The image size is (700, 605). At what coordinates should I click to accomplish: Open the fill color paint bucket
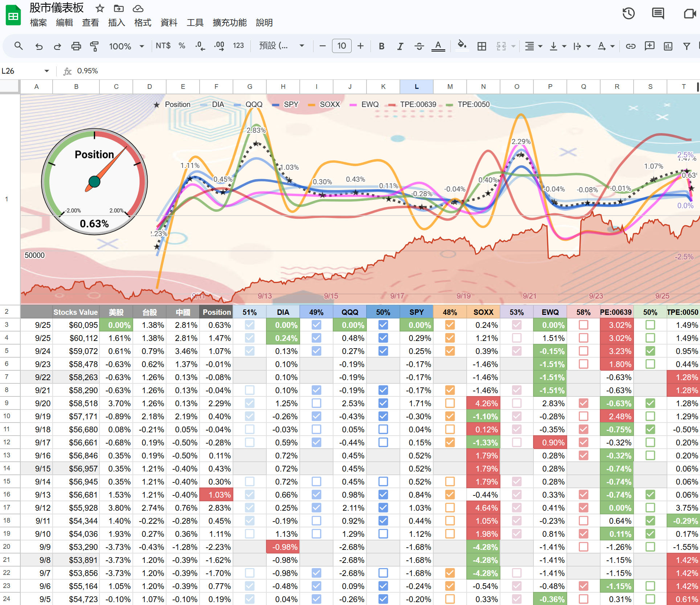(x=462, y=46)
